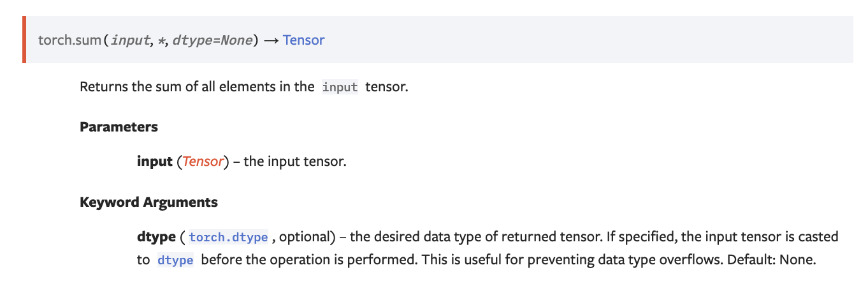Click the torch.sum function name
Viewport: 868px width, 286px height.
69,40
